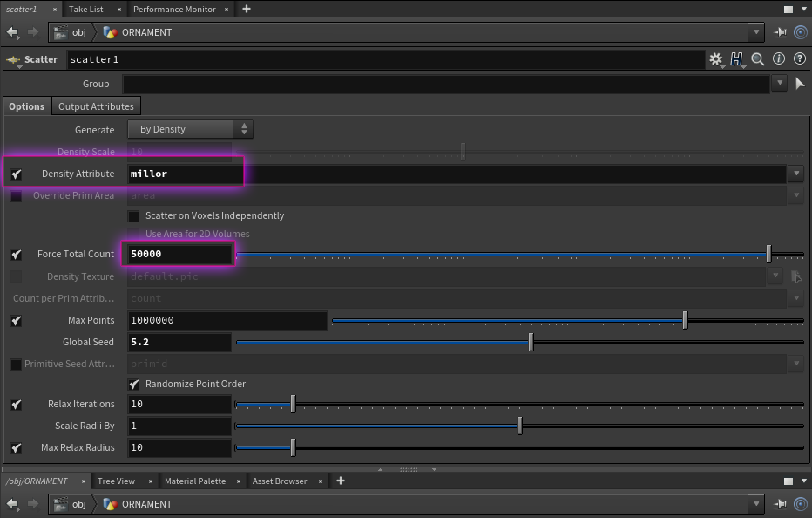Open the Output Attributes tab

point(96,106)
